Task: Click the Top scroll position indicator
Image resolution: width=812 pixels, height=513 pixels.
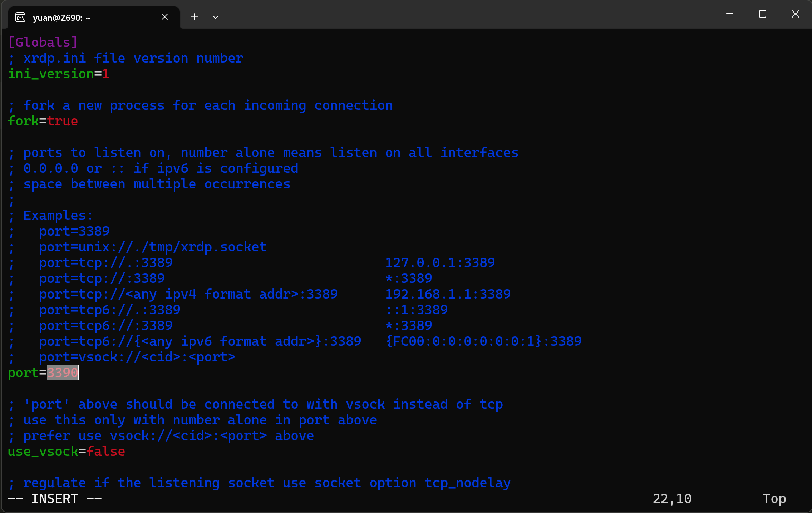Action: 774,498
